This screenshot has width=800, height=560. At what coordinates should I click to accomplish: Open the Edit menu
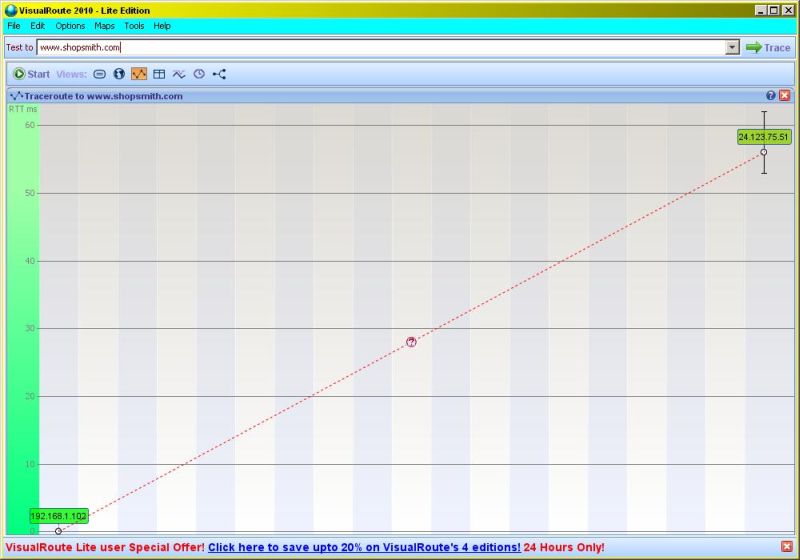pyautogui.click(x=37, y=26)
